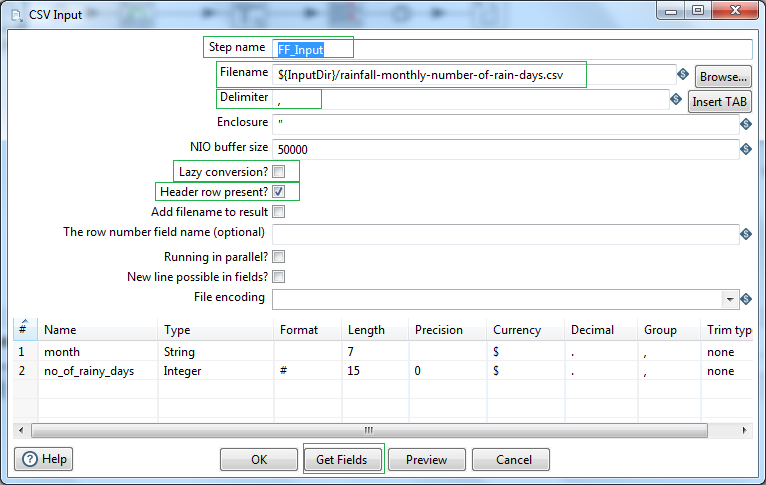Click the horizontal scrollbar thumb of fields table
766x485 pixels.
point(369,430)
